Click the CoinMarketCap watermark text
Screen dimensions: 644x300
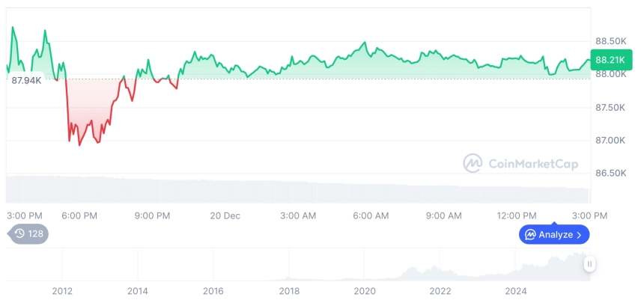(x=532, y=163)
